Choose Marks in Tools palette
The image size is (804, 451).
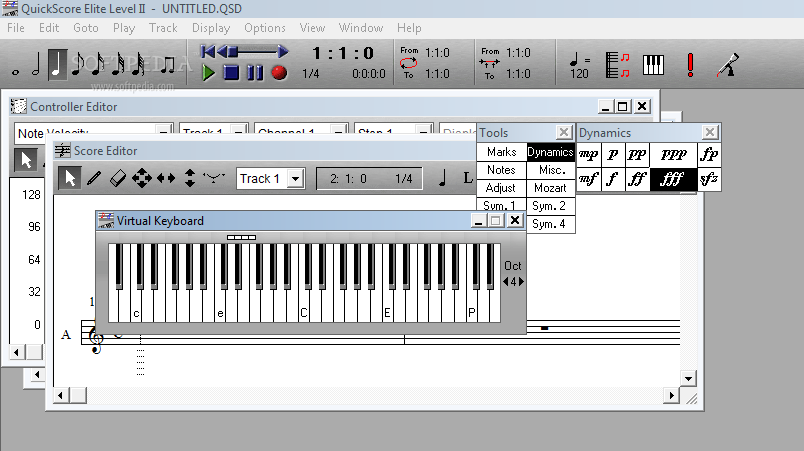click(x=501, y=152)
